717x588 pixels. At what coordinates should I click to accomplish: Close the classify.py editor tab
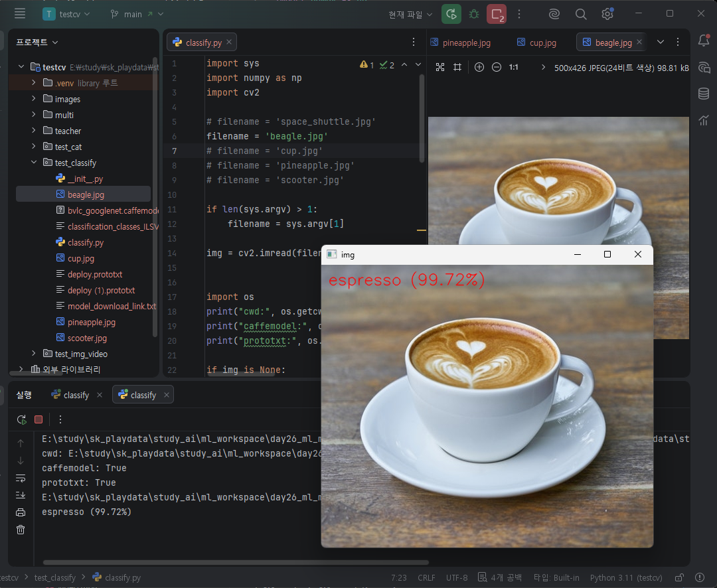pos(228,42)
